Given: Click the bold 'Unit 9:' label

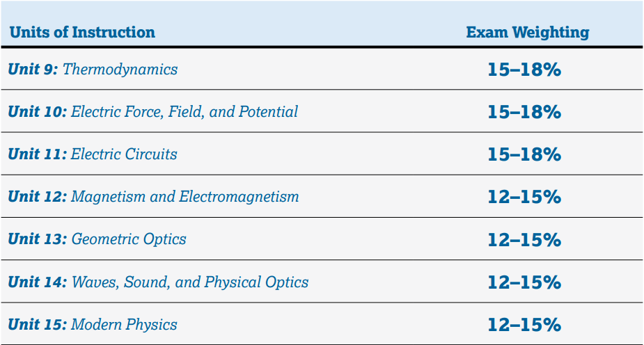Looking at the screenshot, I should 33,70.
